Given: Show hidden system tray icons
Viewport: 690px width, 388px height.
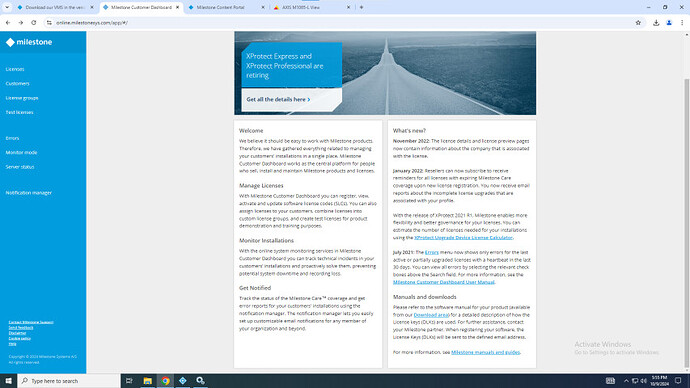Looking at the screenshot, I should [626, 381].
